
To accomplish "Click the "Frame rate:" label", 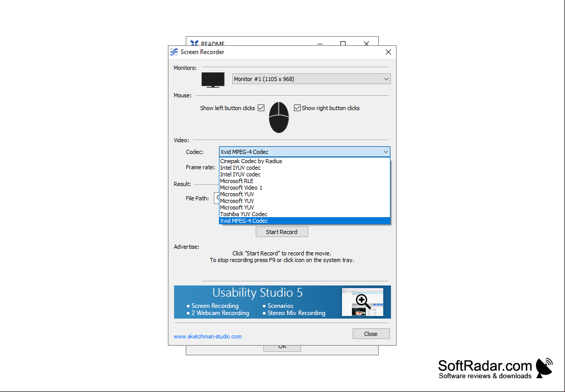I will 201,167.
